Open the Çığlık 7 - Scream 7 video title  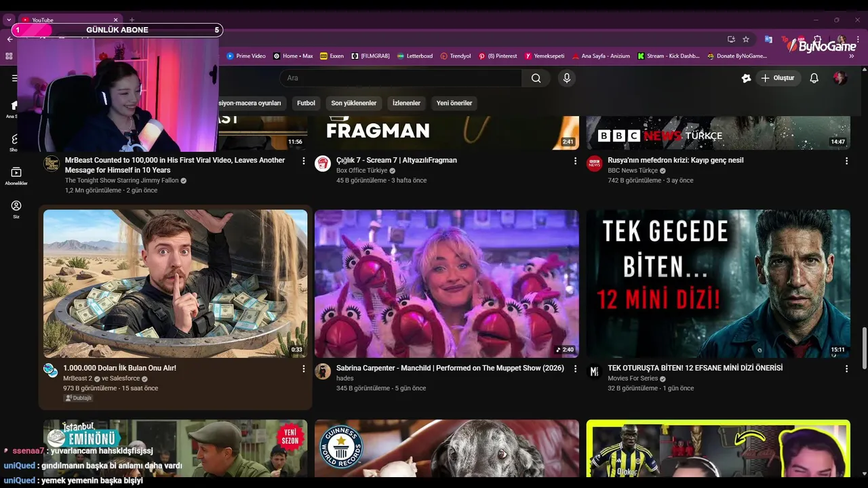tap(397, 161)
